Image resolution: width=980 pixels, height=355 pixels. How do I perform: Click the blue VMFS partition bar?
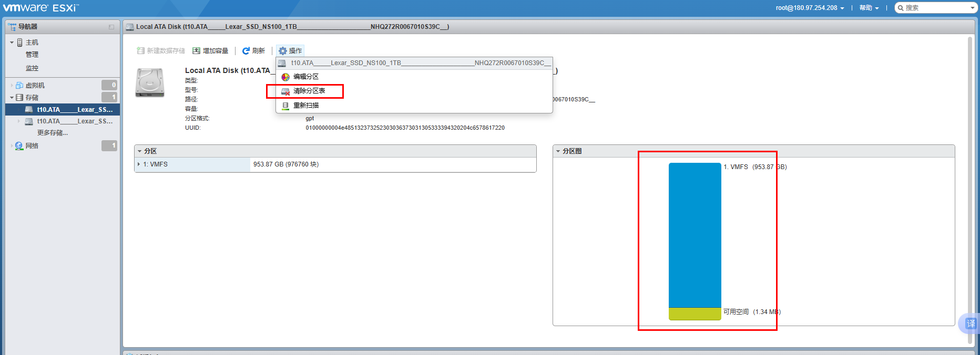pos(695,235)
